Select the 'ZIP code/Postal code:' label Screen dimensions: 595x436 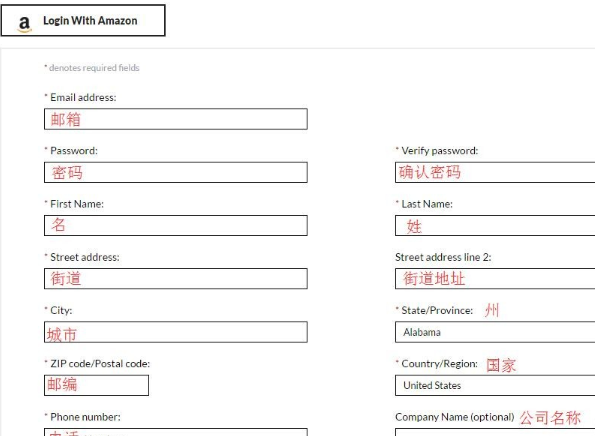[x=100, y=364]
